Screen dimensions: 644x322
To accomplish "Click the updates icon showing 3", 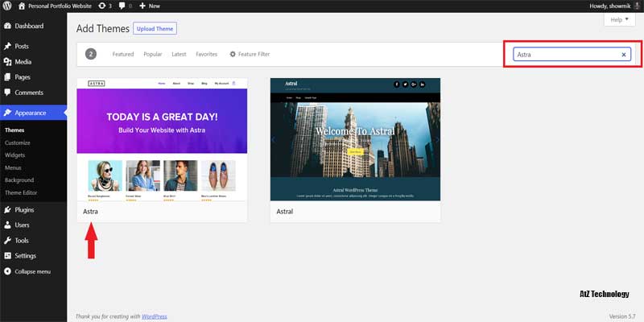I will [102, 6].
